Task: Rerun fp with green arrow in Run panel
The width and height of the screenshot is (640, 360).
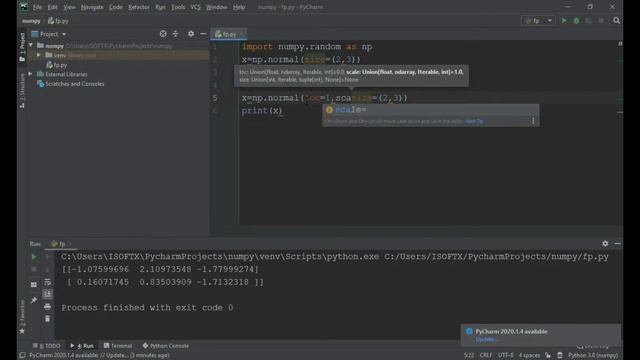Action: [34, 257]
